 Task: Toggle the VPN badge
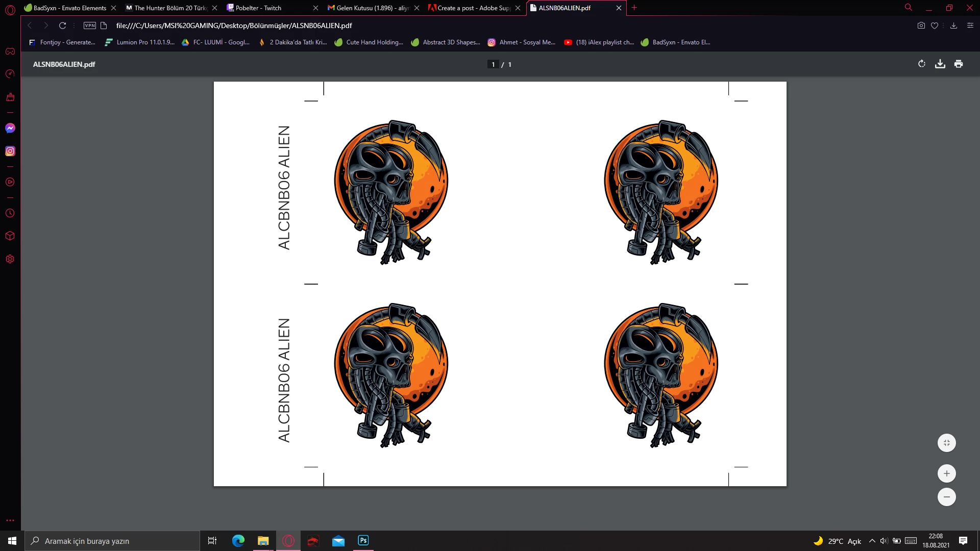coord(90,26)
